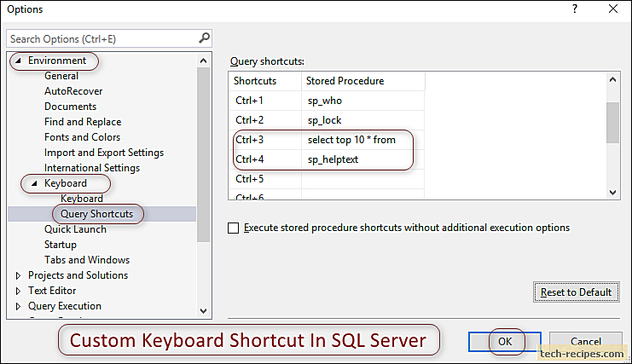
Task: Open Tabs and Windows settings
Action: pos(87,260)
